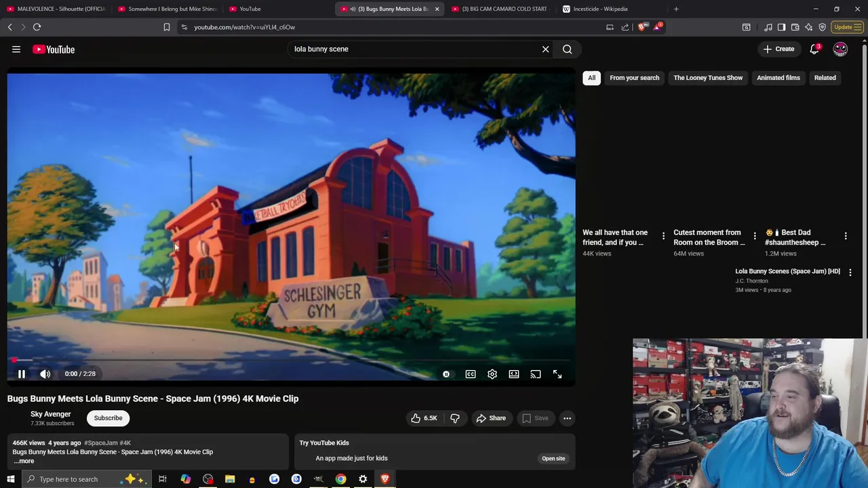Click the address bar URL
The width and height of the screenshot is (868, 488).
pyautogui.click(x=244, y=27)
